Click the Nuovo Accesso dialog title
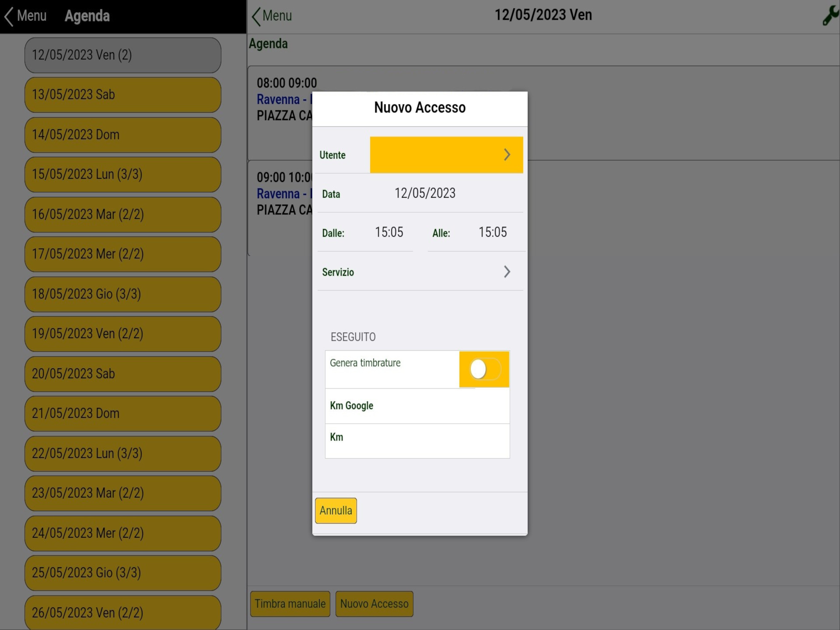This screenshot has height=630, width=840. point(420,108)
